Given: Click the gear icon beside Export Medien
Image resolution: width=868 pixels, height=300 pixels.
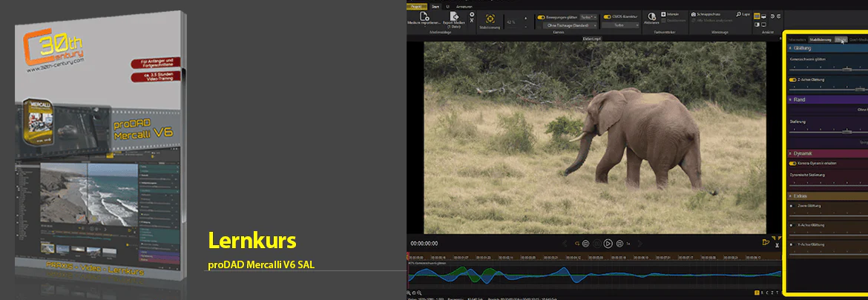Looking at the screenshot, I should [x=472, y=14].
